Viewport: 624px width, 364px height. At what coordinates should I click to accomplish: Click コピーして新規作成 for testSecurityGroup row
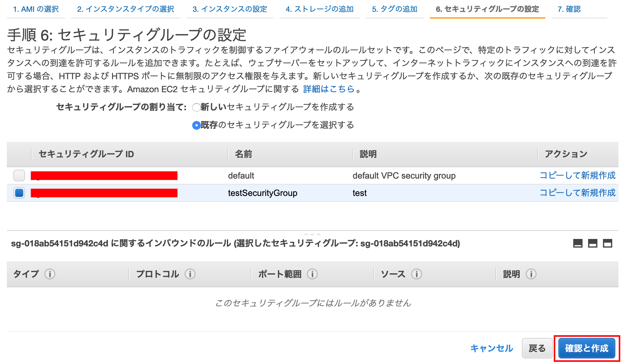click(x=577, y=193)
